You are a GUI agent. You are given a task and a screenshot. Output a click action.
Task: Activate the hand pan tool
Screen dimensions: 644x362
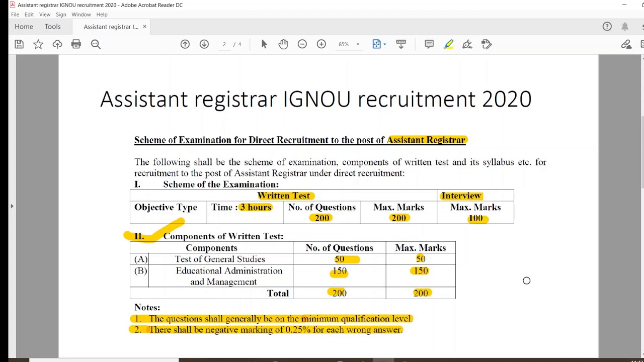tap(283, 44)
